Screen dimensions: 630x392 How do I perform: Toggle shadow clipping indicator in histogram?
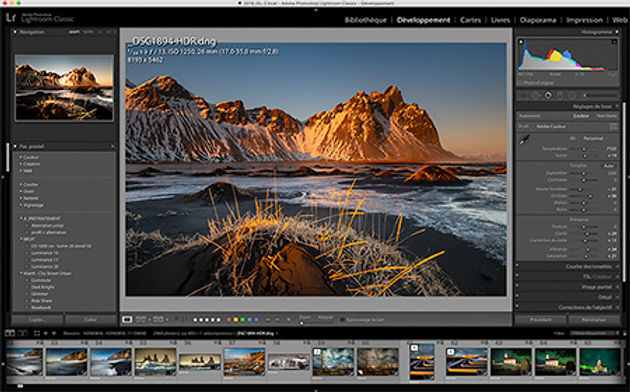pyautogui.click(x=521, y=41)
